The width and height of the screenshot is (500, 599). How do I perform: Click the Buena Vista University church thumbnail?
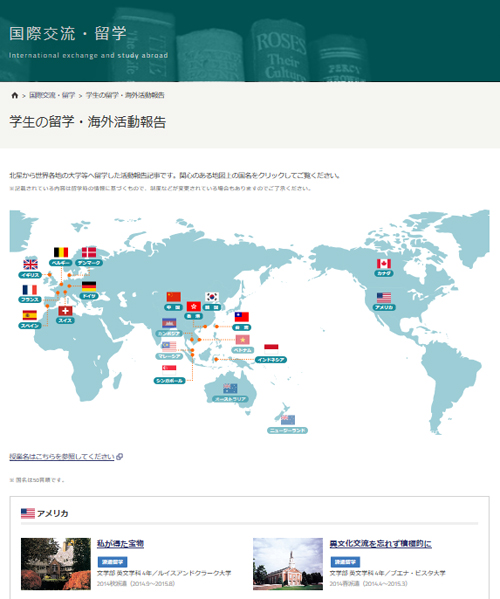click(288, 564)
